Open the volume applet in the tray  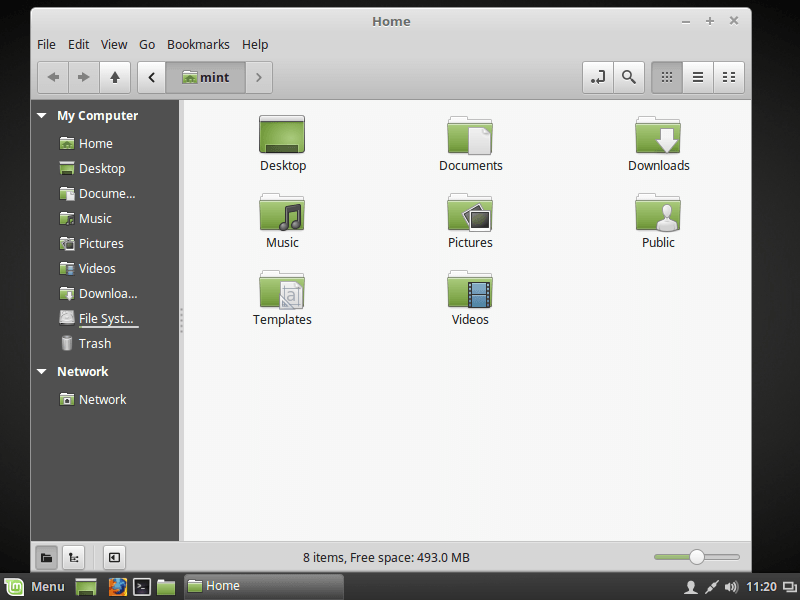(731, 587)
